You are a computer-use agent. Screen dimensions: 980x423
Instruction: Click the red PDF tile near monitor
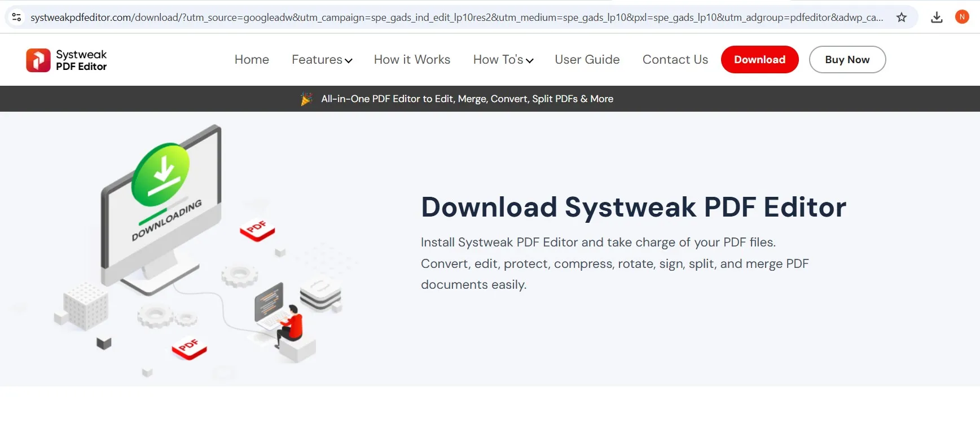tap(257, 229)
